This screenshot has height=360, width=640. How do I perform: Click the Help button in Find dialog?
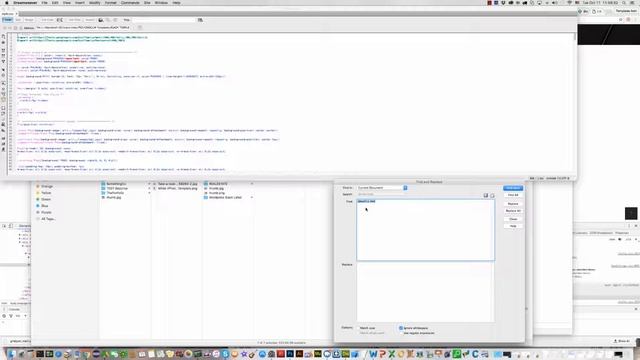pyautogui.click(x=513, y=226)
